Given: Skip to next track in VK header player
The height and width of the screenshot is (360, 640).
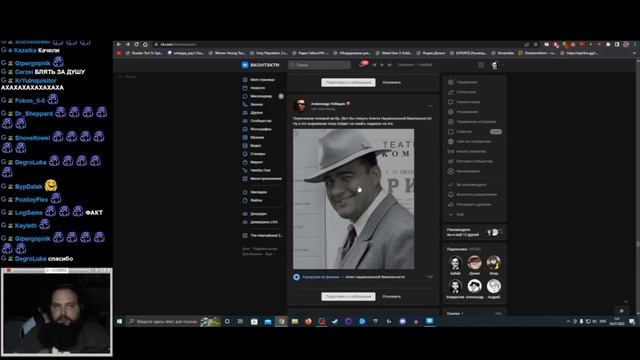Looking at the screenshot, I should click(x=389, y=65).
